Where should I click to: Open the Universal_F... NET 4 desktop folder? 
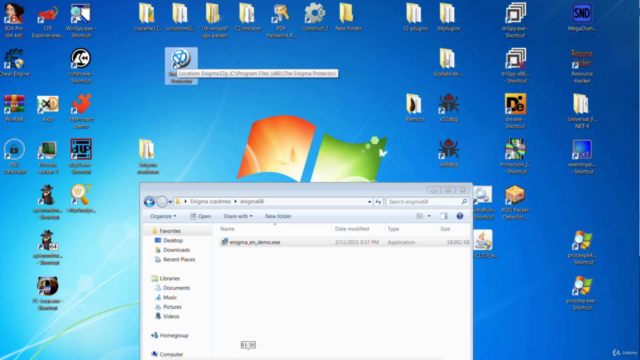coord(582,111)
